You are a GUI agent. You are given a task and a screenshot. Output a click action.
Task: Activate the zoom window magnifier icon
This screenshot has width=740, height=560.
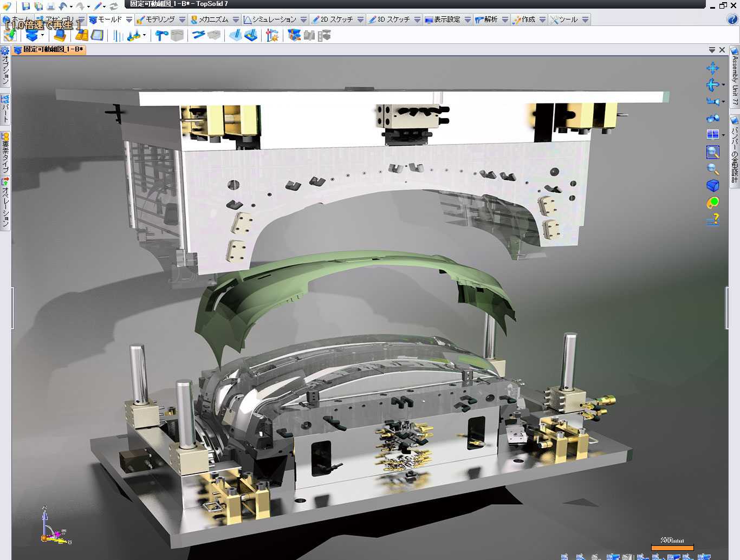click(x=712, y=152)
